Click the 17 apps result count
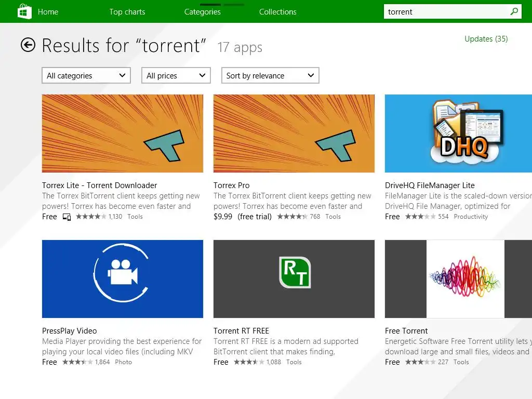532x399 pixels. click(240, 47)
